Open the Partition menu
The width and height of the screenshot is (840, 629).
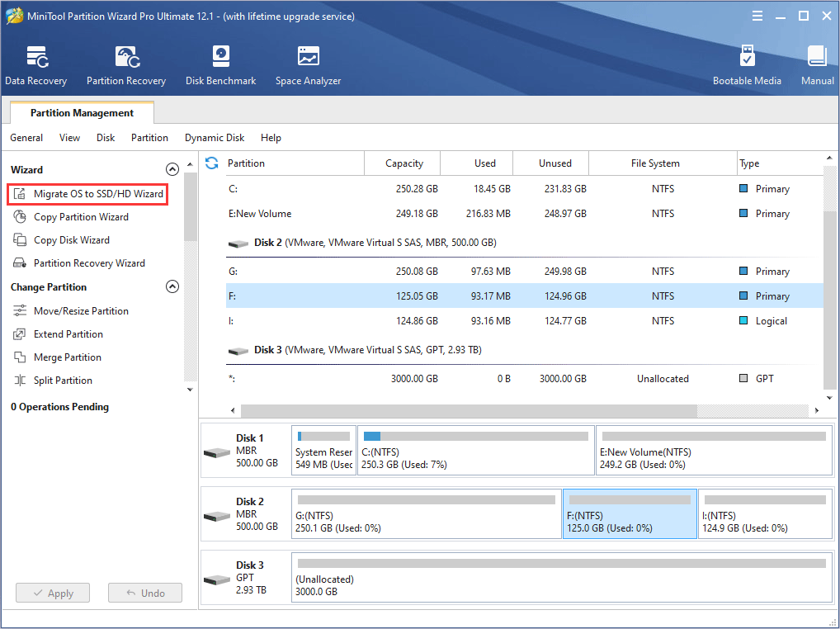coord(149,138)
